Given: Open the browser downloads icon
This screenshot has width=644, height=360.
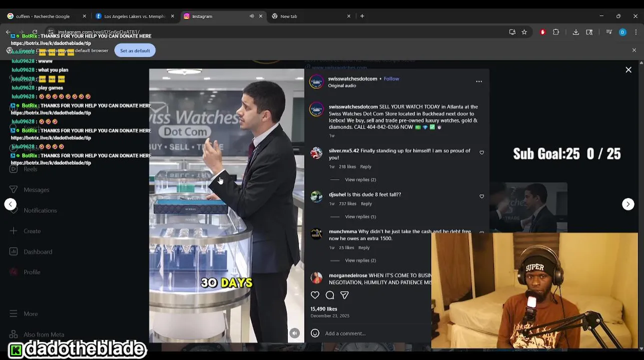Looking at the screenshot, I should pyautogui.click(x=576, y=32).
